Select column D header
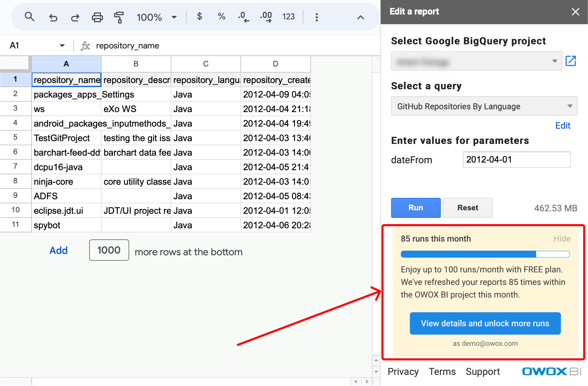 click(x=276, y=64)
